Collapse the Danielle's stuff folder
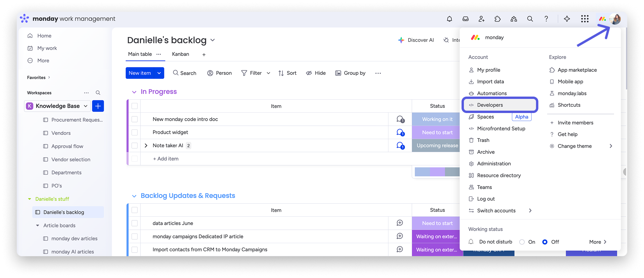This screenshot has height=278, width=644. tap(30, 199)
